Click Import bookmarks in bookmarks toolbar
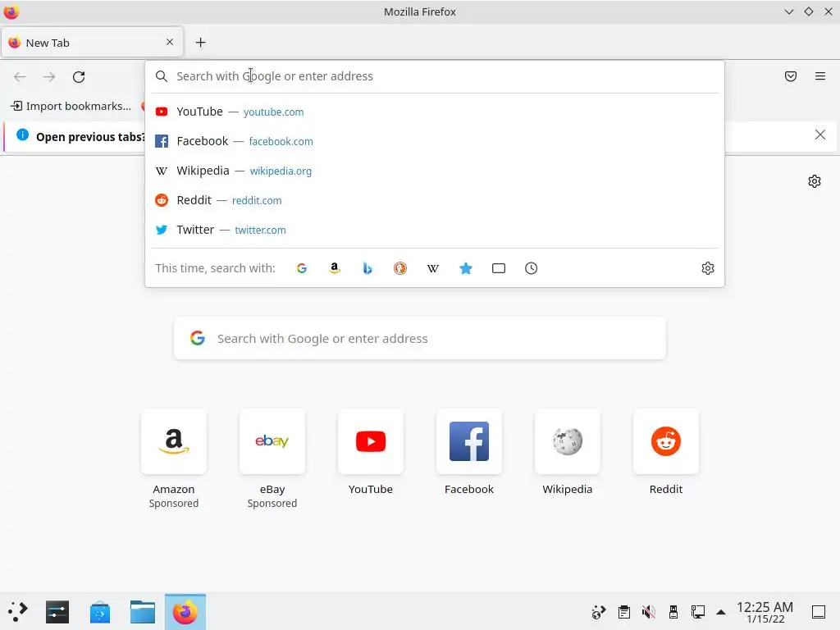Screen dimensions: 840x630 pyautogui.click(x=71, y=106)
